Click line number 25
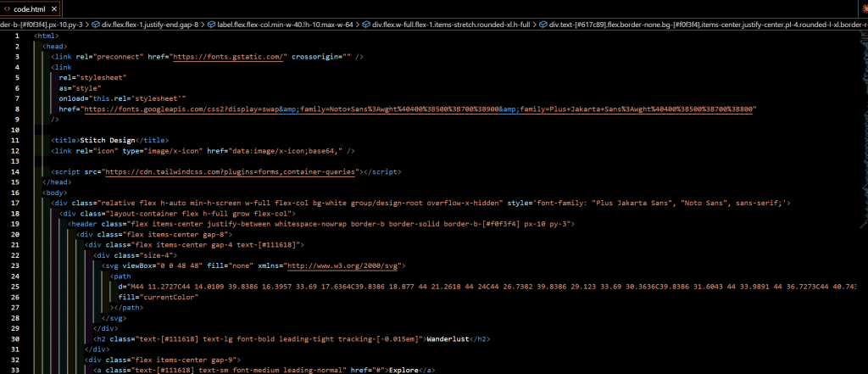 (17, 287)
